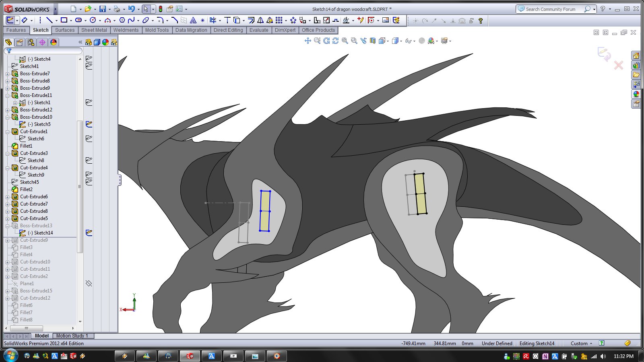This screenshot has width=644, height=362.
Task: Toggle Sketch5 display pane visibility icon
Action: tap(89, 124)
